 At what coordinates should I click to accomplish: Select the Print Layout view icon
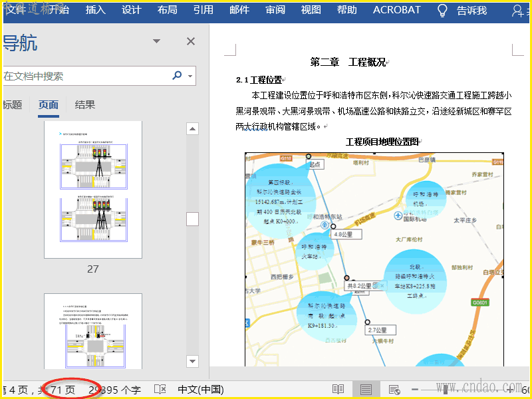click(366, 390)
